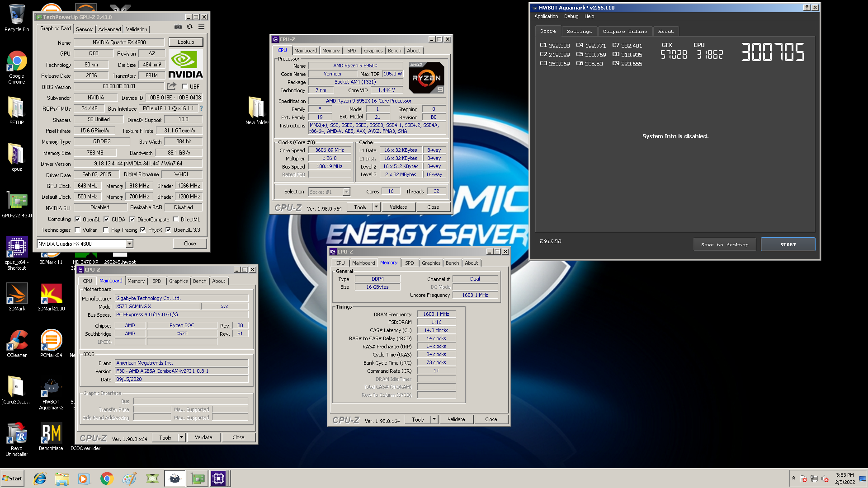Toggle the UEFI checkbox in GPU-Z
Viewport: 868px width, 488px height.
(x=184, y=86)
